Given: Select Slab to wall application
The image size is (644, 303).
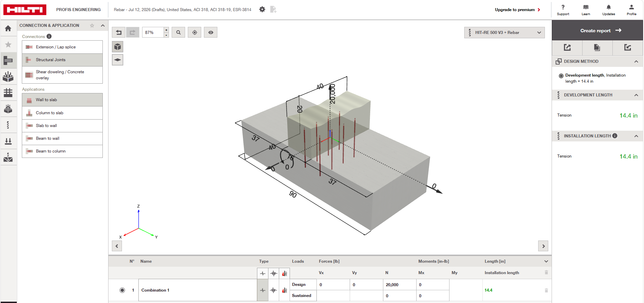Looking at the screenshot, I should [x=62, y=126].
